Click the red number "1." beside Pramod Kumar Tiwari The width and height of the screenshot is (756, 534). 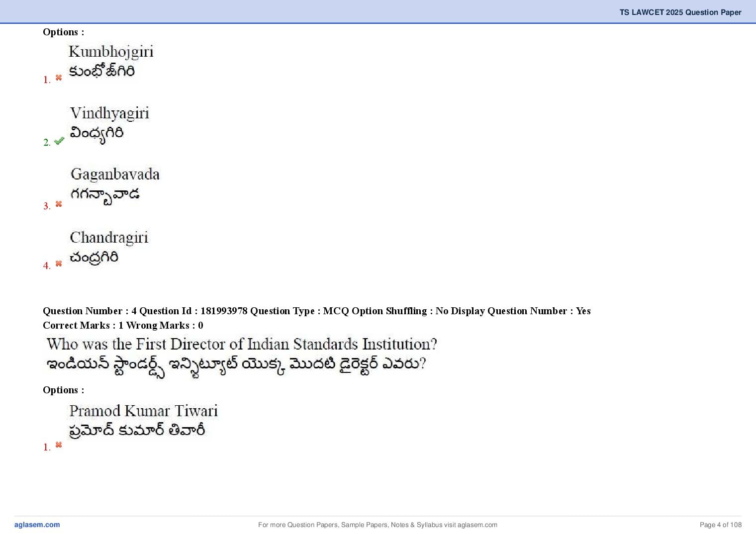(47, 447)
